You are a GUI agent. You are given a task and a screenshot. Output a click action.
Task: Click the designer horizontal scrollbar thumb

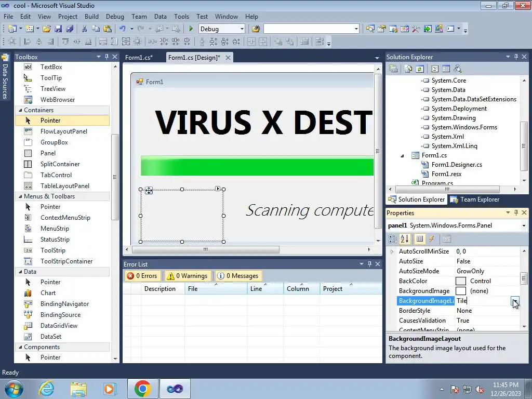tap(206, 250)
